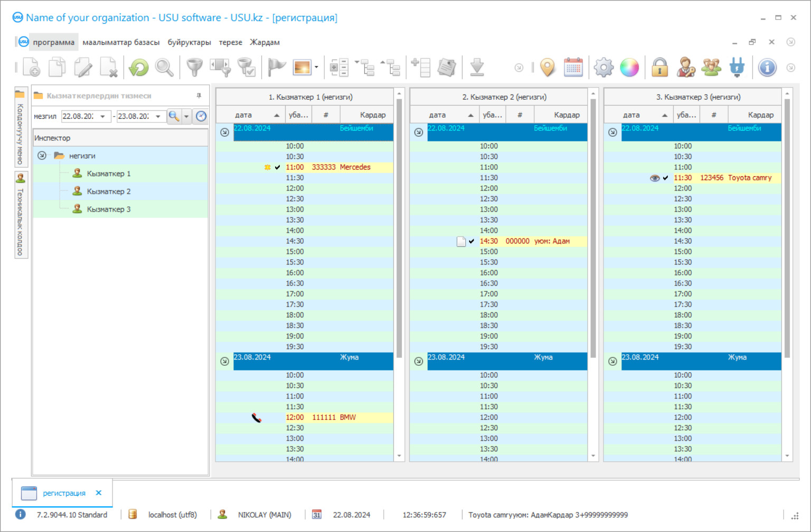811x532 pixels.
Task: Open the буйруктары menu
Action: click(x=189, y=42)
